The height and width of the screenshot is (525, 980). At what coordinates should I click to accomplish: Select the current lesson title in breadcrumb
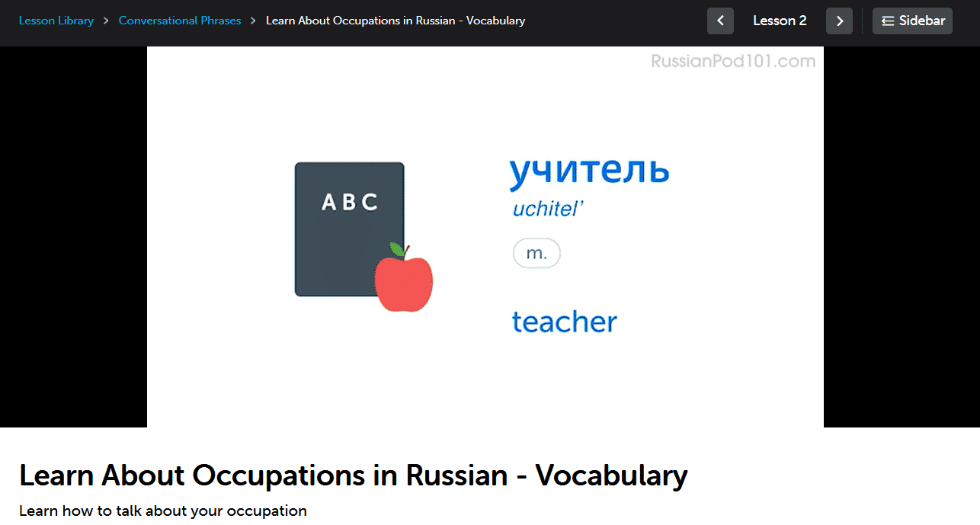395,21
